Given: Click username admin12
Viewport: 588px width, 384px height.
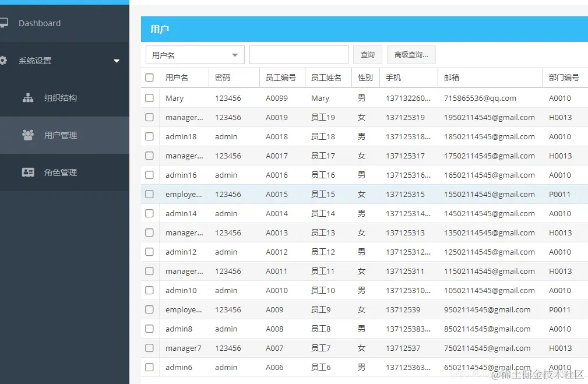Looking at the screenshot, I should [x=181, y=252].
